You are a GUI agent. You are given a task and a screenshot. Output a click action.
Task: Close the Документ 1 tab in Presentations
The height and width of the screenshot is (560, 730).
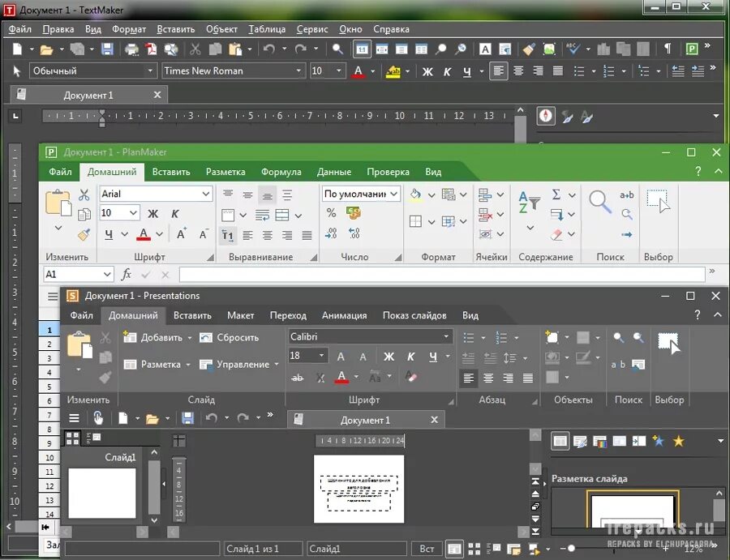[434, 420]
